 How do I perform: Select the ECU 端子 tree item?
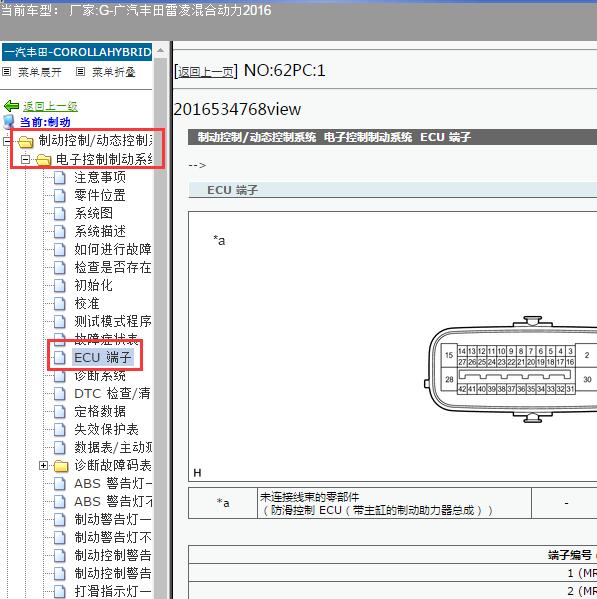[x=103, y=357]
